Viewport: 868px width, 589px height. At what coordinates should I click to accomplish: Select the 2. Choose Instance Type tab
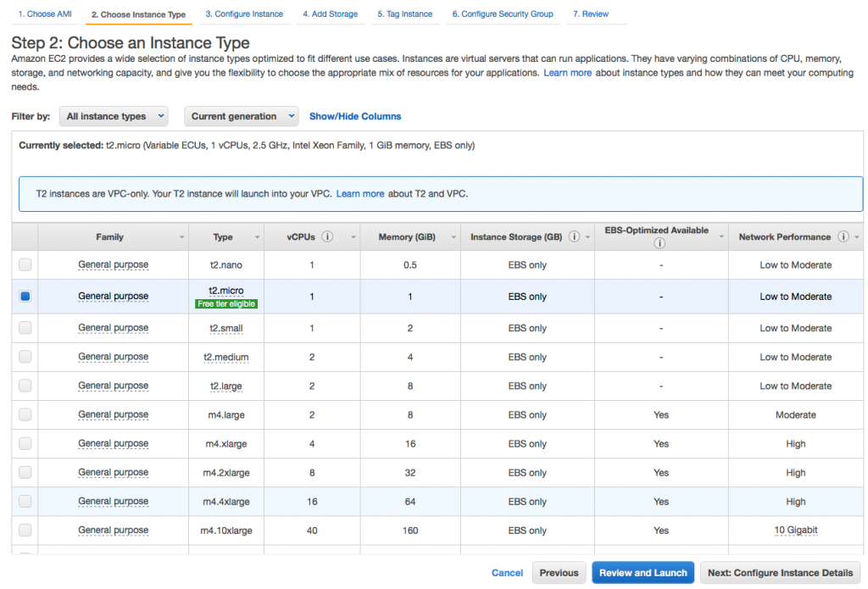(138, 14)
